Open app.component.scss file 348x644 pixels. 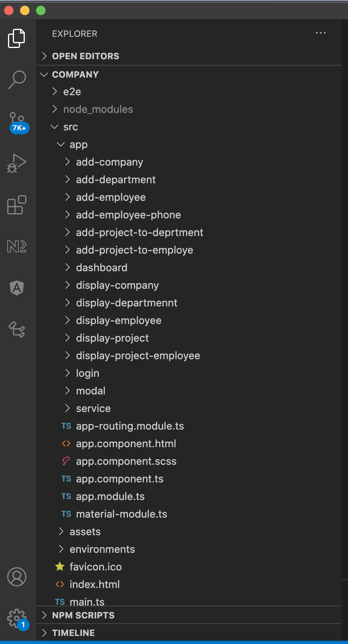pyautogui.click(x=126, y=461)
